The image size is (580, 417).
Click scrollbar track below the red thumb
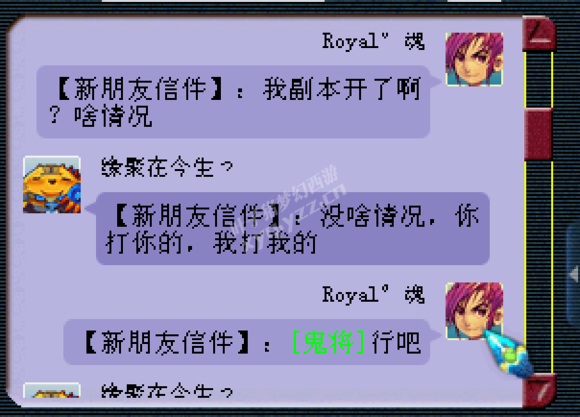click(x=539, y=267)
